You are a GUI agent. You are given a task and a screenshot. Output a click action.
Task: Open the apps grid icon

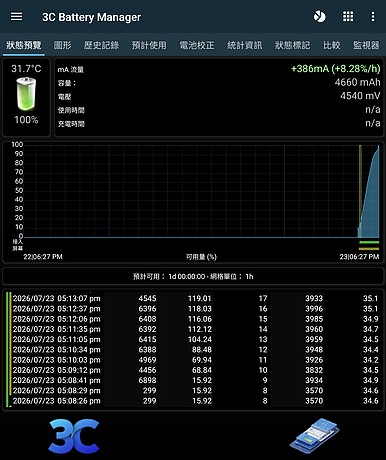348,16
